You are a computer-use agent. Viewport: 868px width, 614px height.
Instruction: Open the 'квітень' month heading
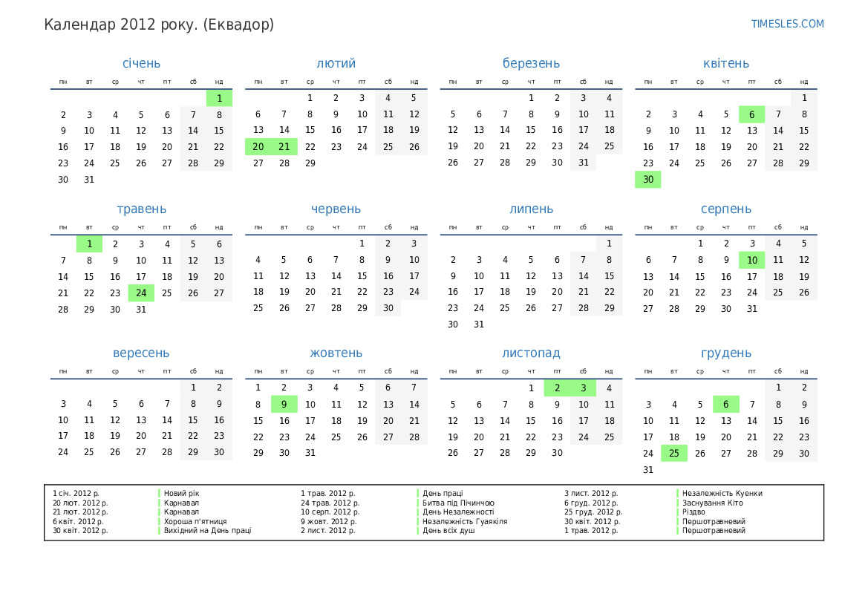tap(725, 64)
